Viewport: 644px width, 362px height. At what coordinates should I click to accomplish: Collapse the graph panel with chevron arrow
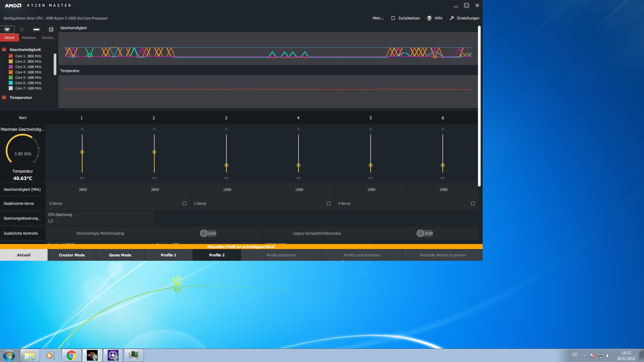7,29
